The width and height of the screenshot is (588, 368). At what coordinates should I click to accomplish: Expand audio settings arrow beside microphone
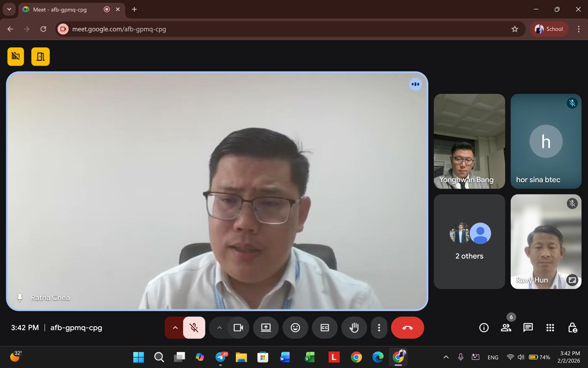click(x=175, y=328)
